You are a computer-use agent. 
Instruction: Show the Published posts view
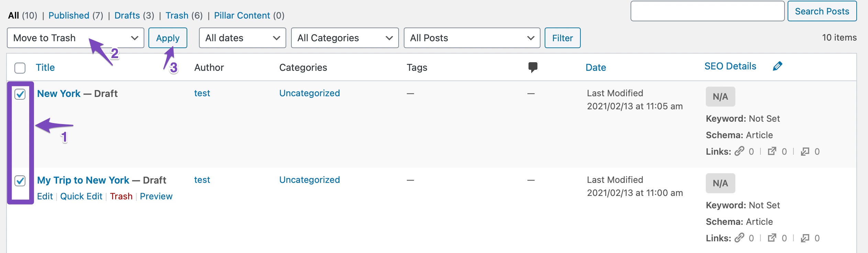[x=69, y=15]
